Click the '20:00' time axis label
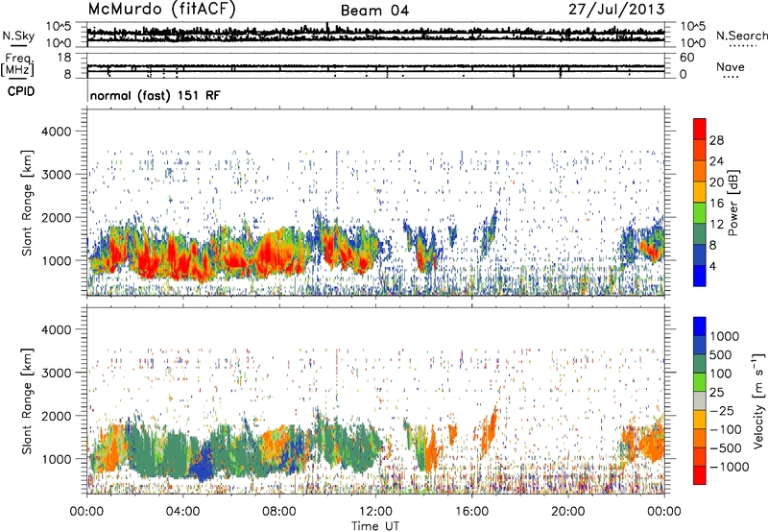 click(x=567, y=512)
